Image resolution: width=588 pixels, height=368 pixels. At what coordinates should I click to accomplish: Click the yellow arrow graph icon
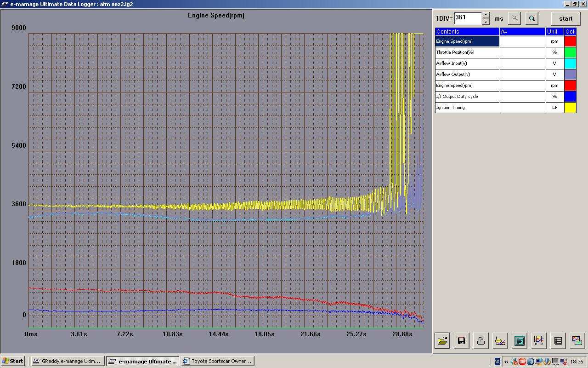(500, 340)
